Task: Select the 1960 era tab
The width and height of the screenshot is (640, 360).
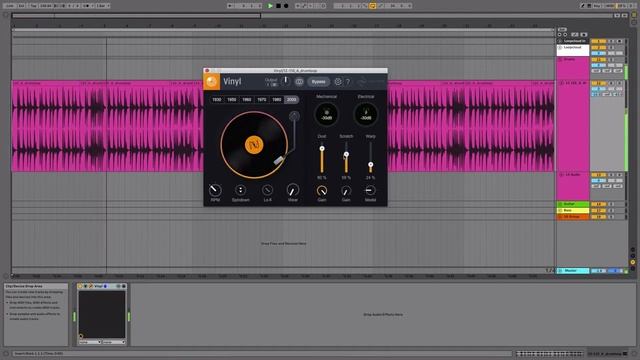Action: (247, 100)
